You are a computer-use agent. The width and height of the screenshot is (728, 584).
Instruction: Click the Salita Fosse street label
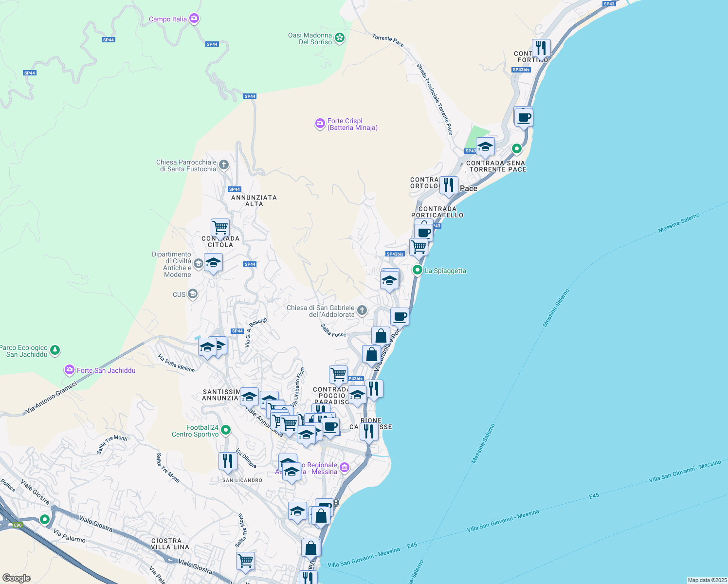[x=333, y=330]
